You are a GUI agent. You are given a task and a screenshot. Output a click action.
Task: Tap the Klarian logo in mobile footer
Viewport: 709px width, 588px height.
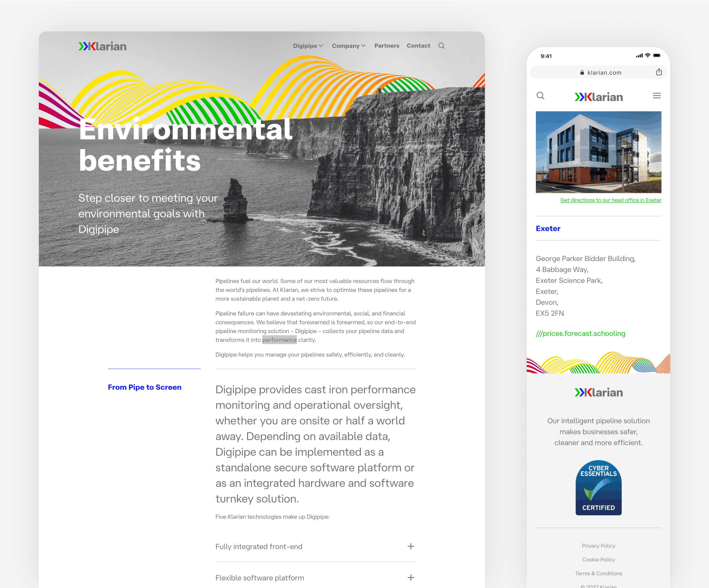(x=599, y=392)
